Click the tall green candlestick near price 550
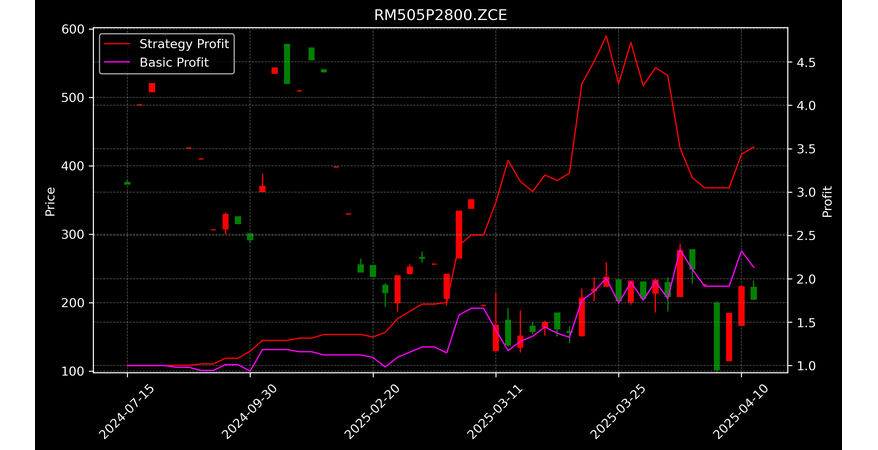This screenshot has height=450, width=878. pos(287,64)
